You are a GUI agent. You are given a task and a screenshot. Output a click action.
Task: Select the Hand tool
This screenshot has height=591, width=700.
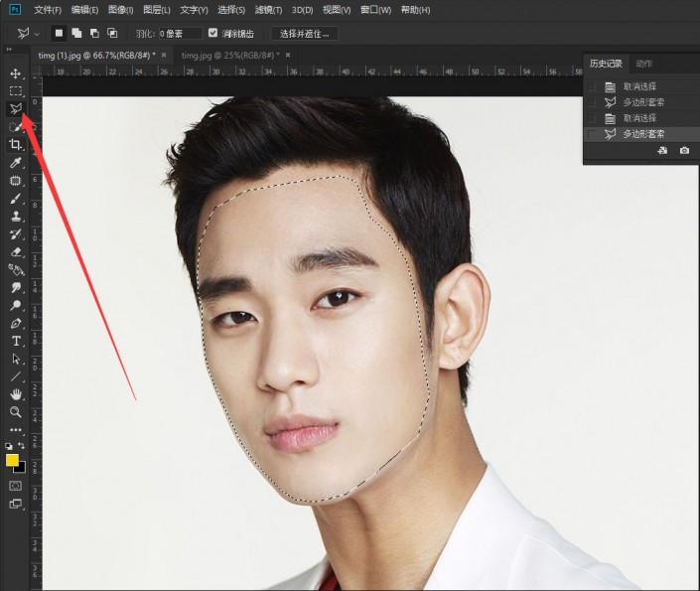pos(16,394)
